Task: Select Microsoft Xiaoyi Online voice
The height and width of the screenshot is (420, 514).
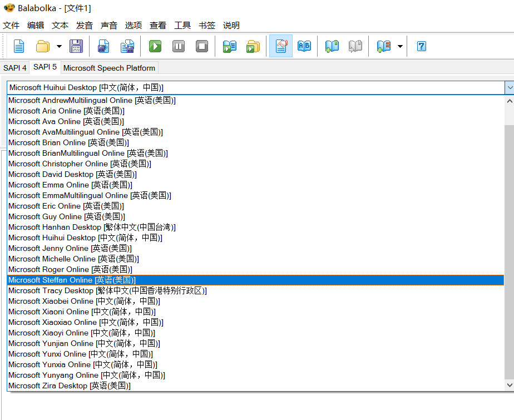Action: click(256, 333)
